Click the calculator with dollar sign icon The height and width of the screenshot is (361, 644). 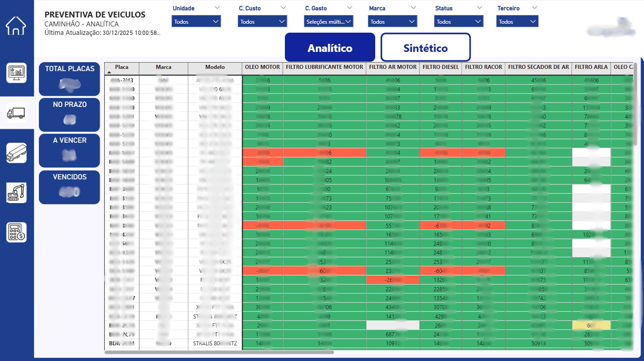click(x=16, y=232)
